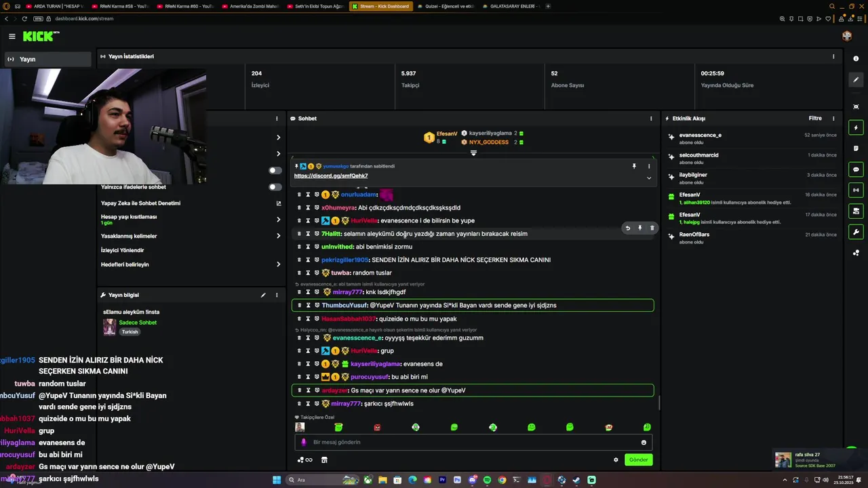Screen dimensions: 868x488
Task: Send message with Gönder button
Action: pyautogui.click(x=638, y=460)
